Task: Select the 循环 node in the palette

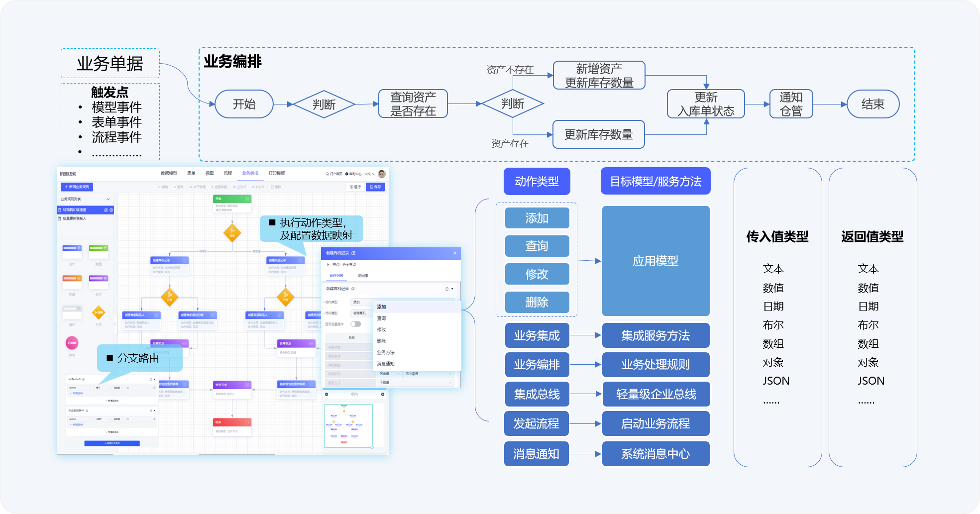Action: click(x=72, y=312)
